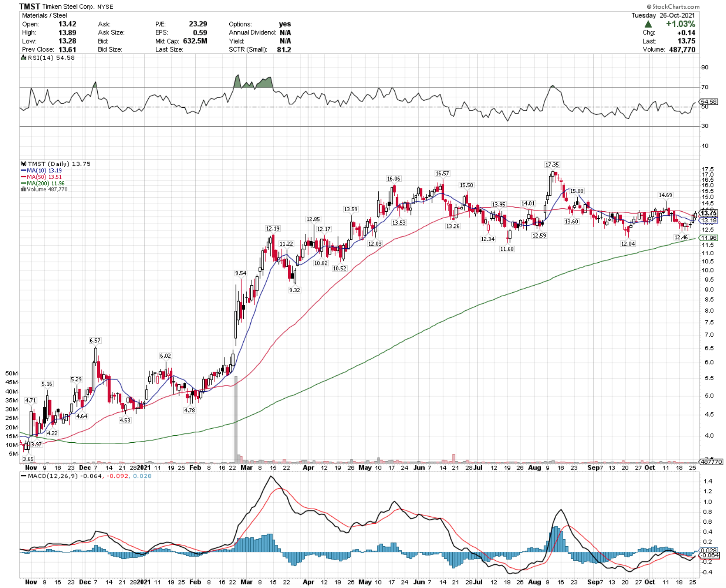Click the 4.78 February low label
Viewport: 726px width, 588px height.
[x=189, y=410]
